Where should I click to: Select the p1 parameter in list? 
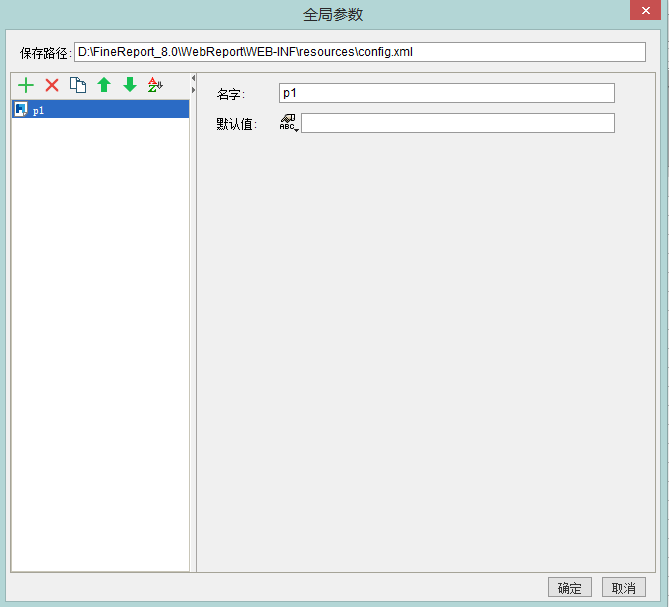point(101,109)
